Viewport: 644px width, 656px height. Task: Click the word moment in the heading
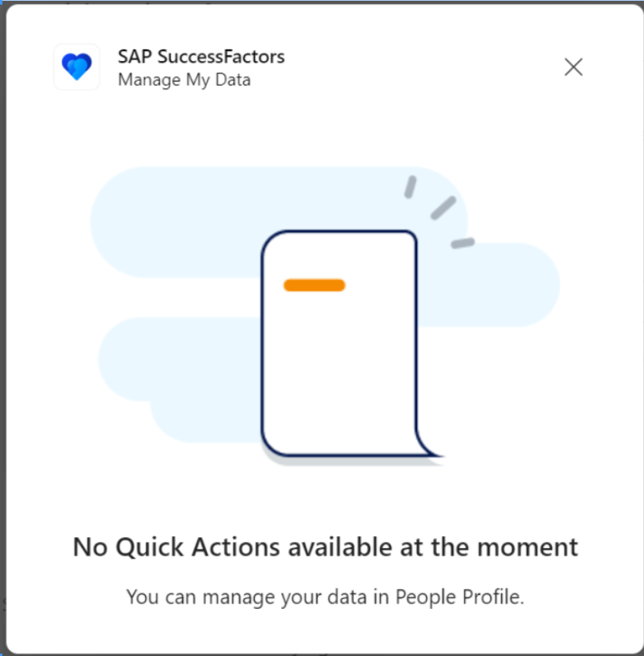pyautogui.click(x=527, y=547)
